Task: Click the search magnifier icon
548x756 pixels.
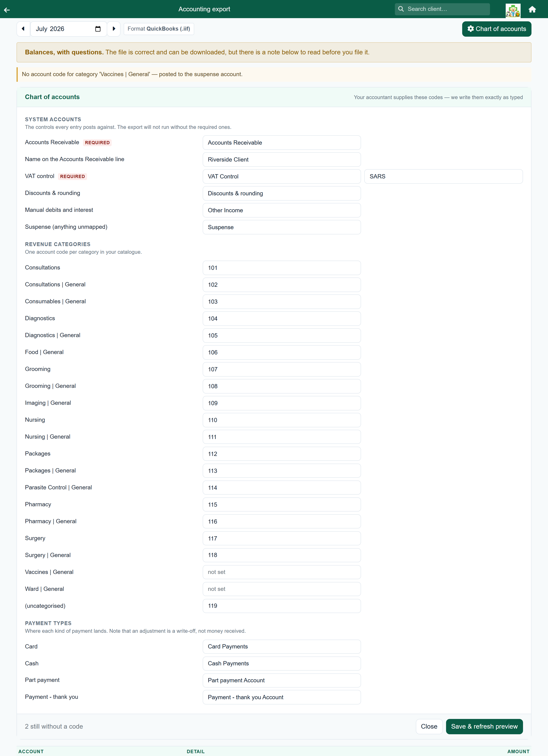Action: (401, 9)
